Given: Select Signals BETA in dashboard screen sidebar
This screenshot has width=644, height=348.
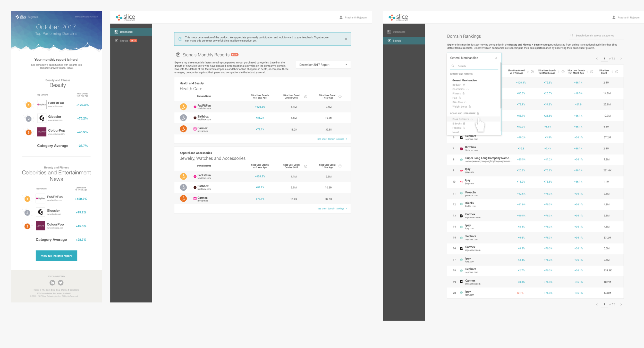Looking at the screenshot, I should pyautogui.click(x=131, y=41).
